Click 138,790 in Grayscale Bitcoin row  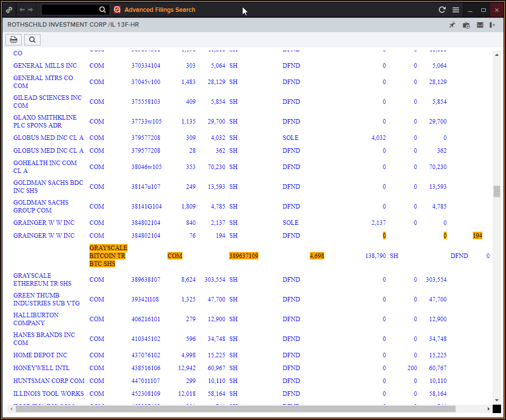376,256
